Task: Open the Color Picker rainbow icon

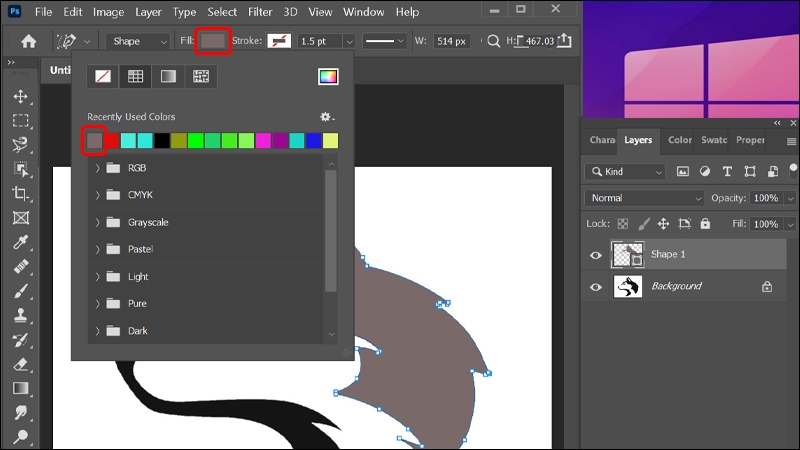Action: [328, 77]
